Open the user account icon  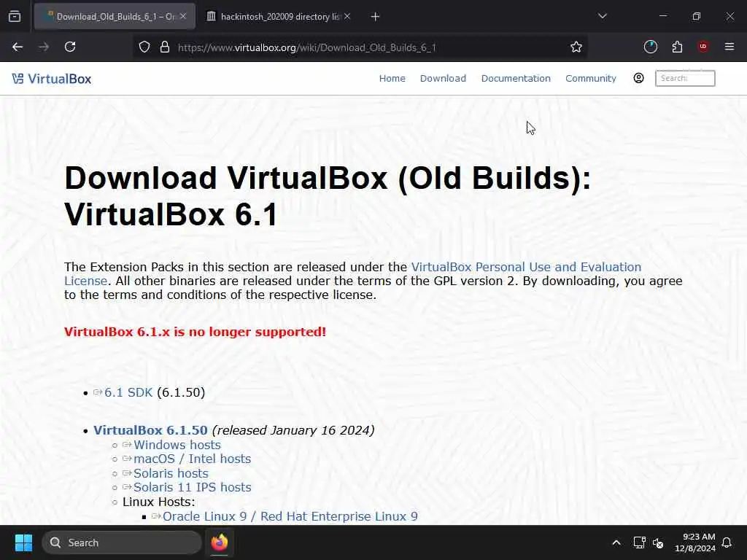(638, 78)
